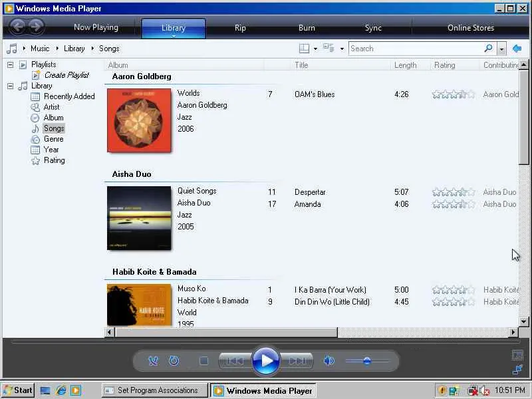532x399 pixels.
Task: Click the security shield tray icon
Action: point(442,390)
